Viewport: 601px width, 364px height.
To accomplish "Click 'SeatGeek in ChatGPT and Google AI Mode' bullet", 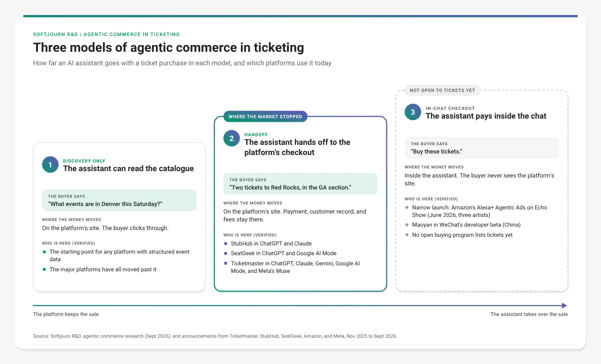I will [x=284, y=253].
